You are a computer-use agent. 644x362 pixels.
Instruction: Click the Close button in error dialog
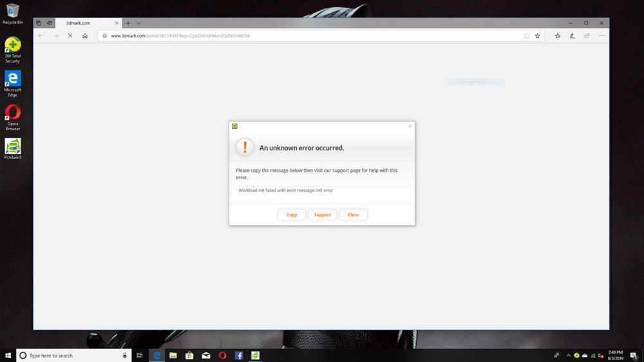click(353, 214)
